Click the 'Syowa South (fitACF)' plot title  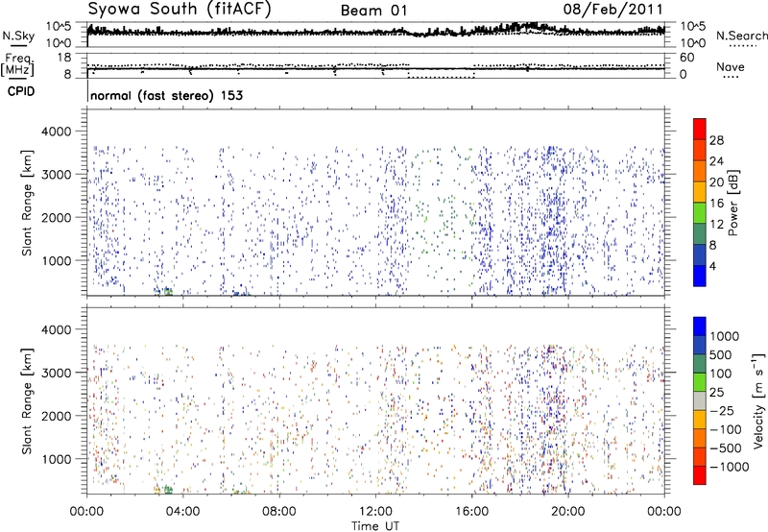point(180,9)
